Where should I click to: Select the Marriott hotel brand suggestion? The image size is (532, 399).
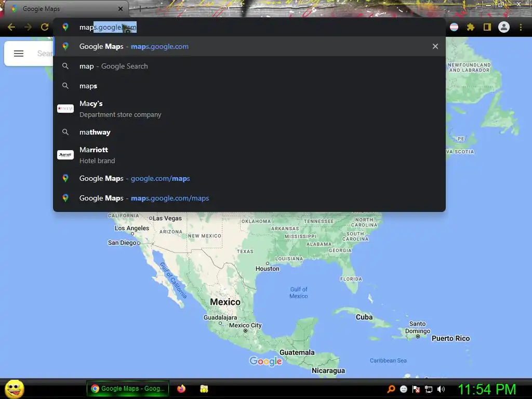pos(249,155)
